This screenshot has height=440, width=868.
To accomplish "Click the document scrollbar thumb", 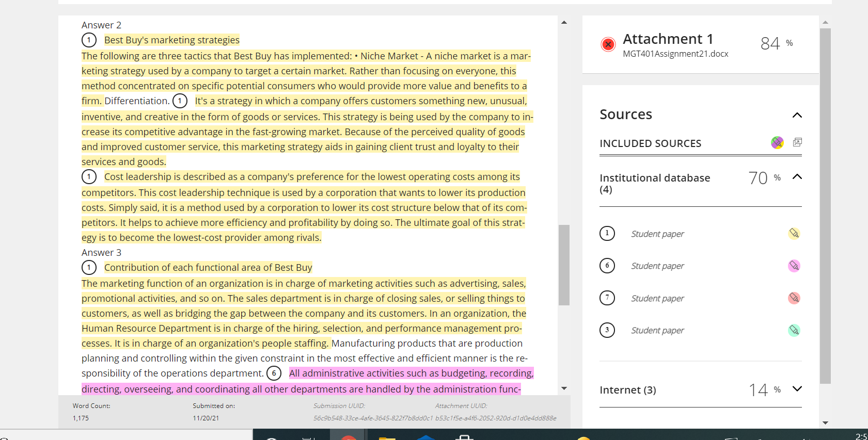I will tap(564, 265).
